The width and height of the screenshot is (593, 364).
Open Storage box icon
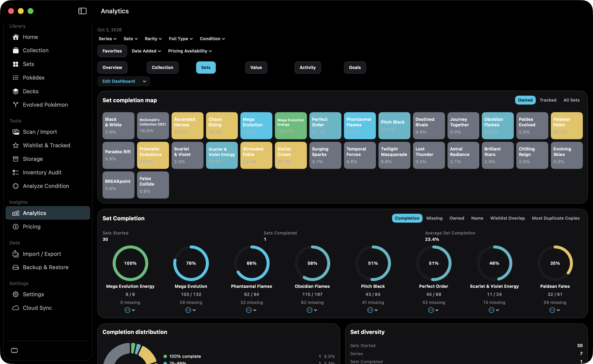(x=16, y=159)
